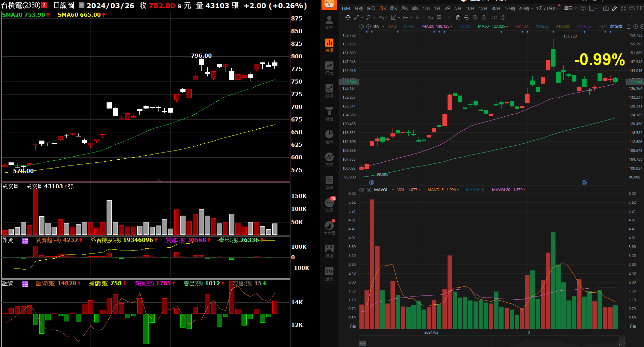Select the polygon shape drawing tool
The height and width of the screenshot is (347, 644).
[369, 17]
